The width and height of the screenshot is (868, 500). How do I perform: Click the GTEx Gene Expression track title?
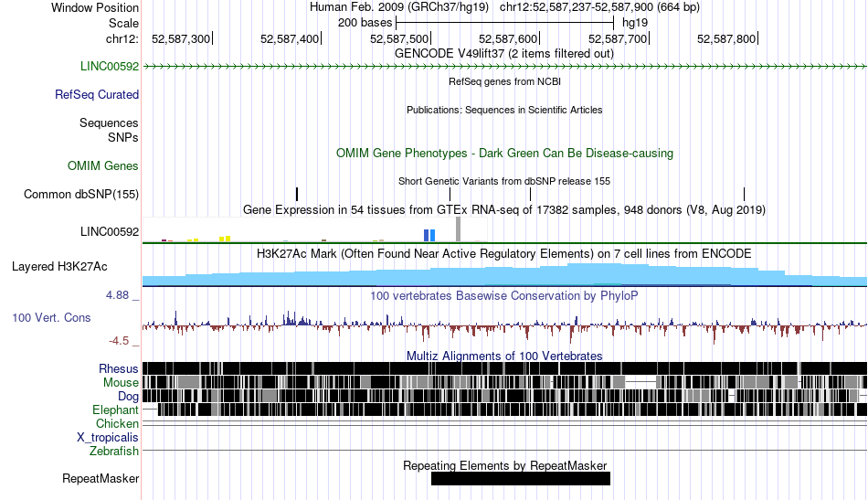click(x=504, y=210)
